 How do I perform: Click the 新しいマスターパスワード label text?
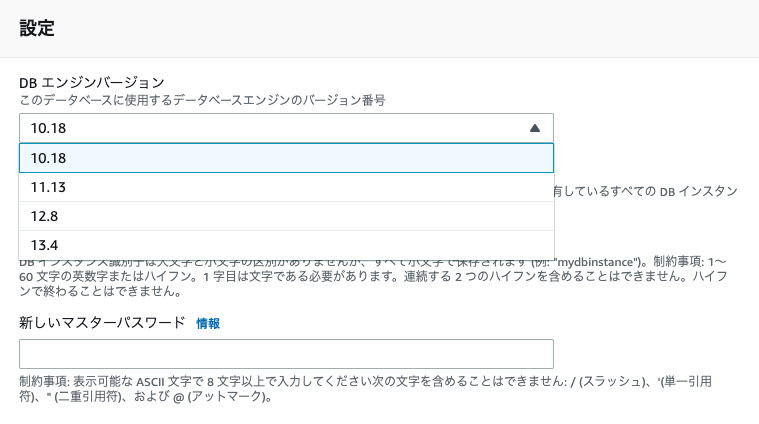pyautogui.click(x=102, y=322)
